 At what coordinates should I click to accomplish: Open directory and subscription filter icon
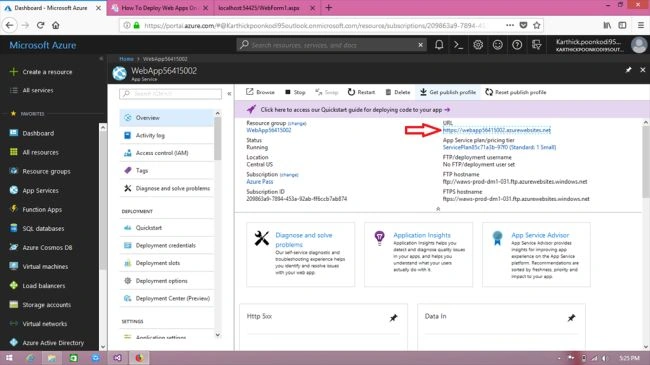coord(536,45)
